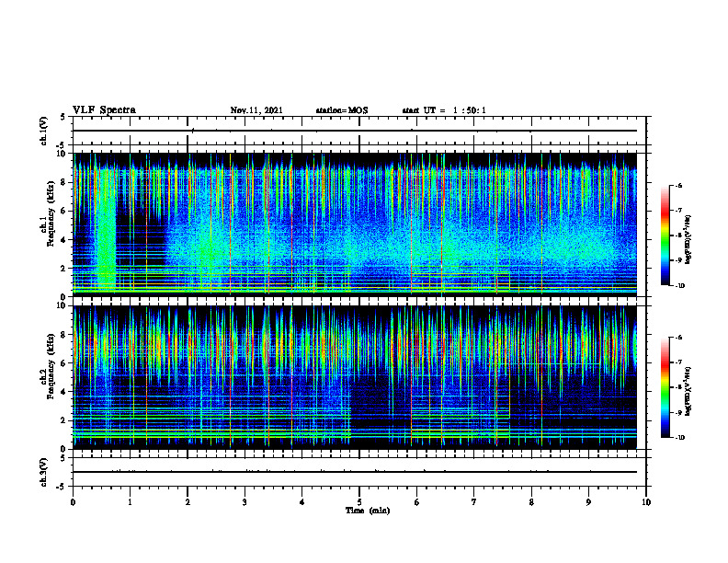Click time axis tick label "6"
Viewport: 728px width, 563px height.
click(x=417, y=502)
